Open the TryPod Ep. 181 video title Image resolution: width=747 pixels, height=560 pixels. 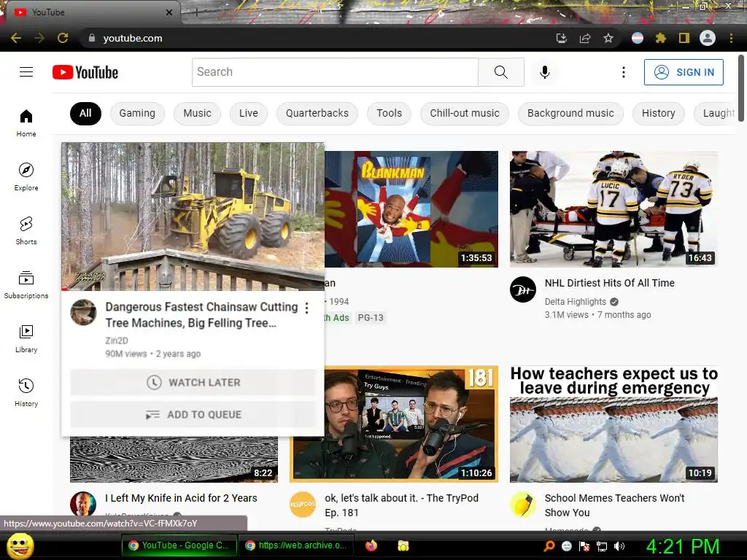pyautogui.click(x=402, y=505)
